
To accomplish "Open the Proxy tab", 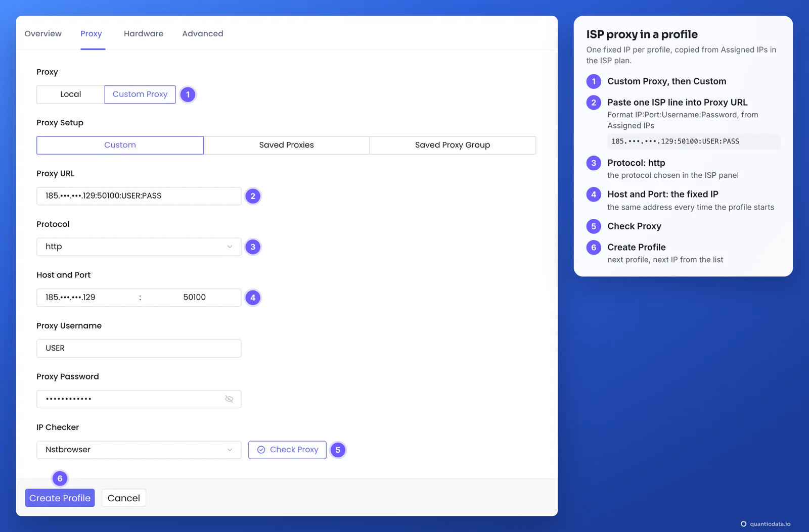I will (91, 33).
